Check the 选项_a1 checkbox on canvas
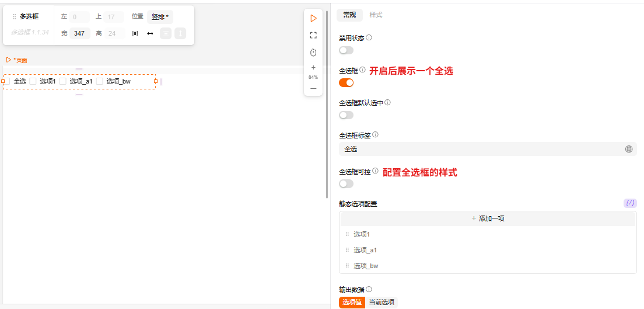The height and width of the screenshot is (309, 644). click(63, 81)
